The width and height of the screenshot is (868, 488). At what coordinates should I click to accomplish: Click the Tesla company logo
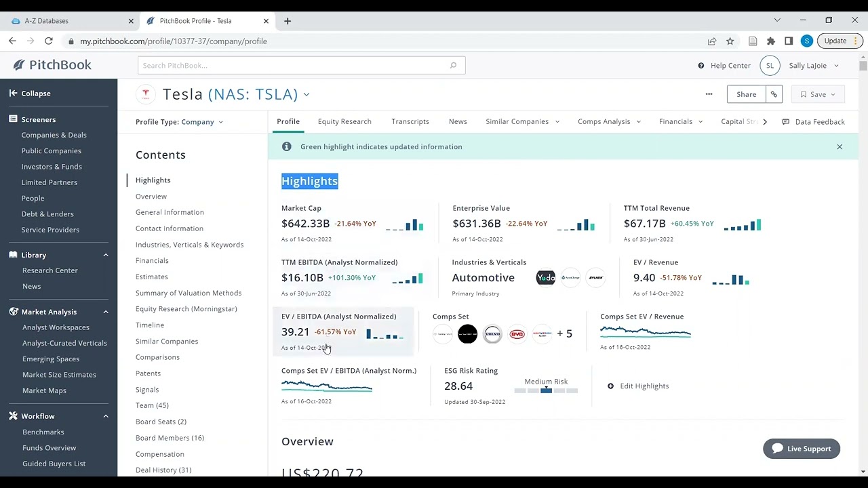(145, 94)
